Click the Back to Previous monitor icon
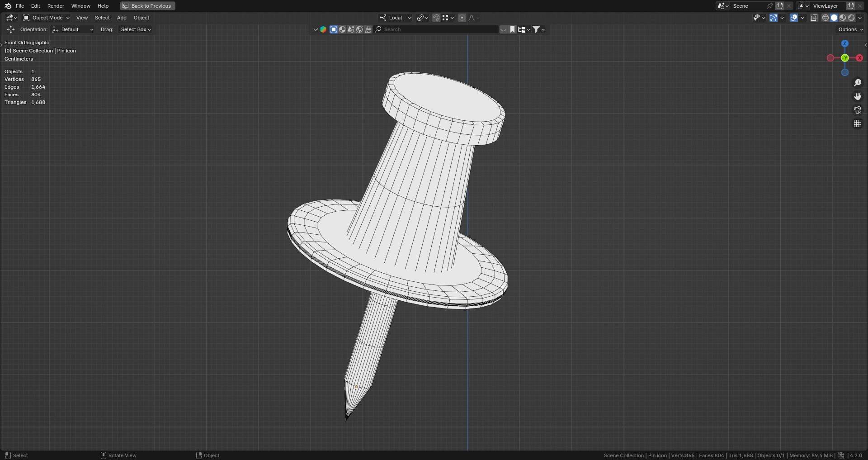This screenshot has height=460, width=868. click(x=125, y=6)
